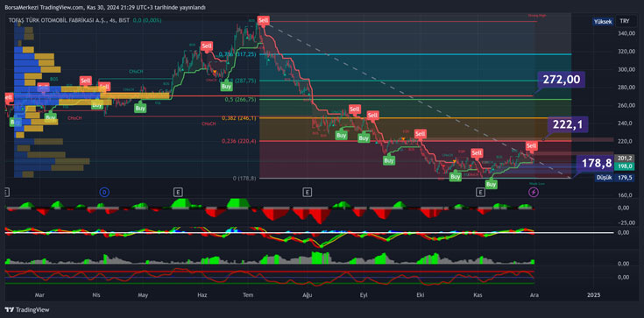The height and width of the screenshot is (318, 644).
Task: Click the Tem label on the time axis
Action: pyautogui.click(x=248, y=295)
